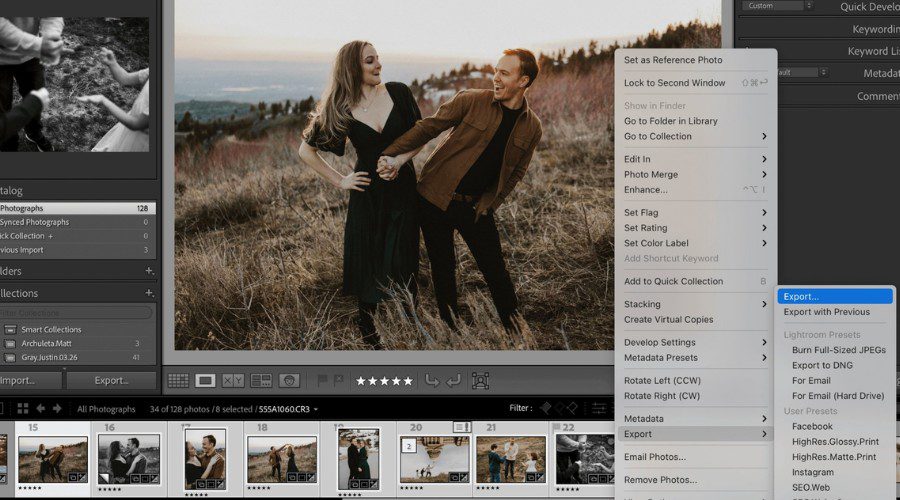
Task: Expand Set Color Label submenu
Action: [x=696, y=243]
